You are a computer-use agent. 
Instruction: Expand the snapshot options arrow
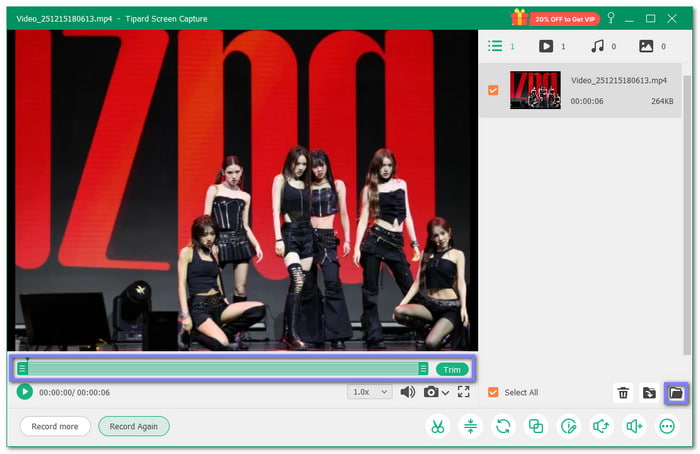[446, 393]
